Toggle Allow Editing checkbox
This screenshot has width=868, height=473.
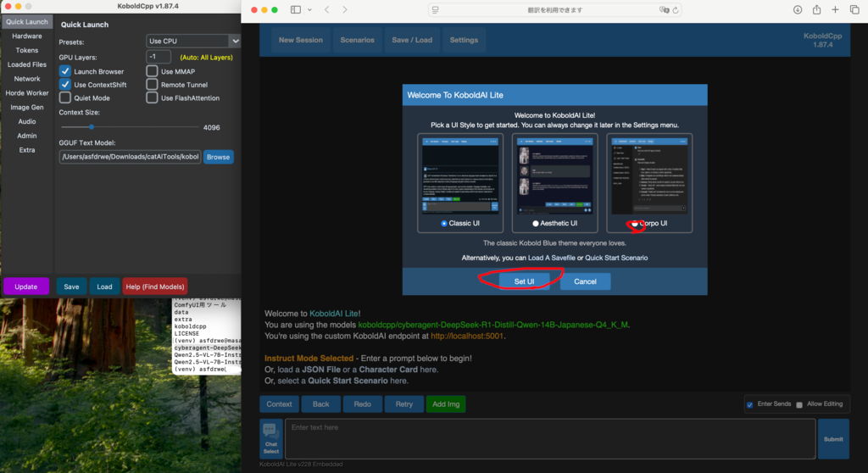(x=798, y=405)
